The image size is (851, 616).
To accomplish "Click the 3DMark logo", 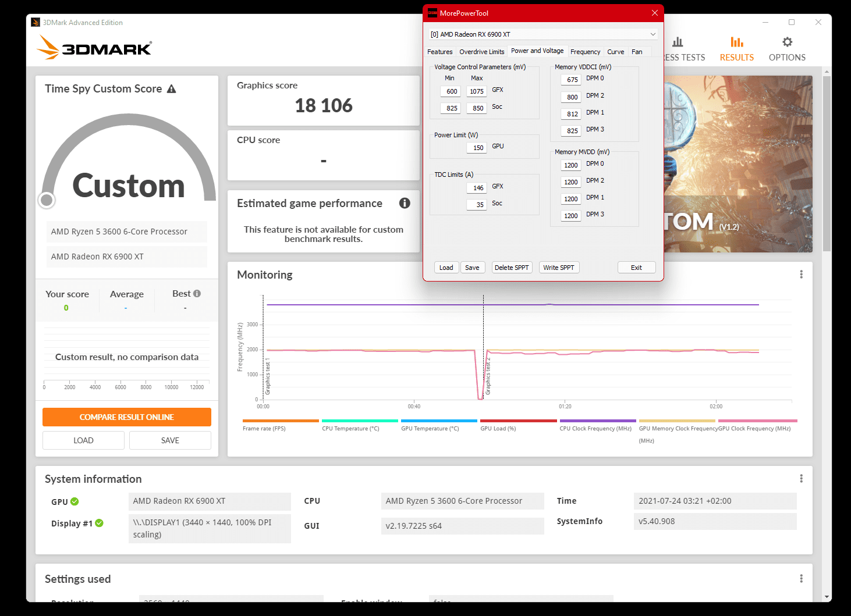I will coord(94,47).
